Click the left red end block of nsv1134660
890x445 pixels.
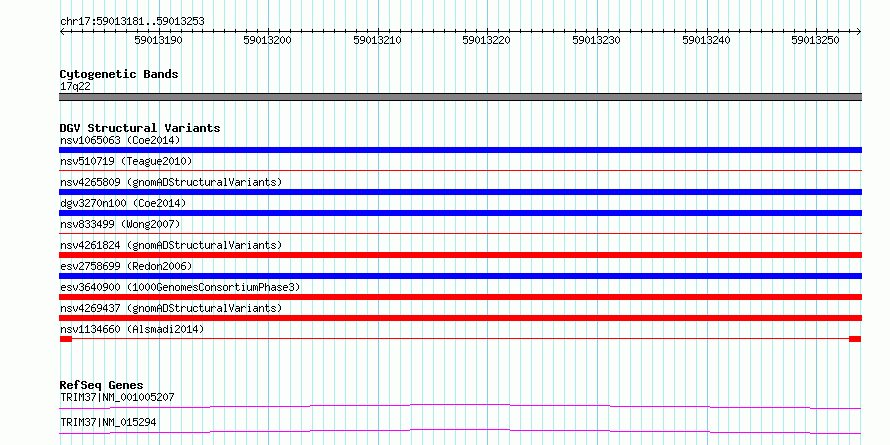(x=66, y=339)
